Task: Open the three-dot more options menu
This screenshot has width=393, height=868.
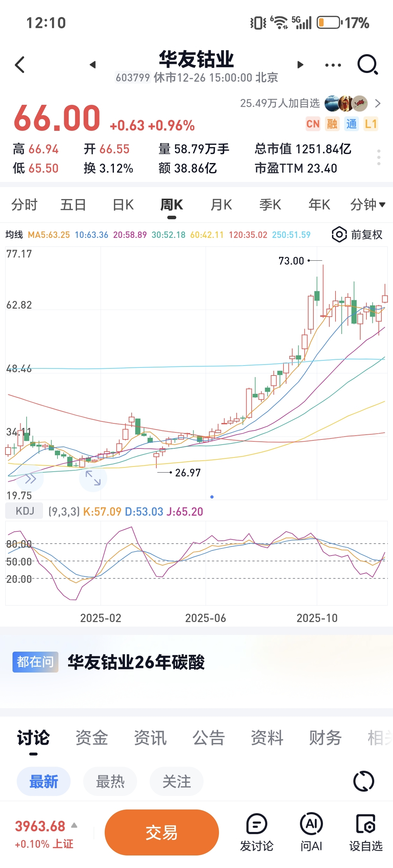Action: [x=333, y=65]
